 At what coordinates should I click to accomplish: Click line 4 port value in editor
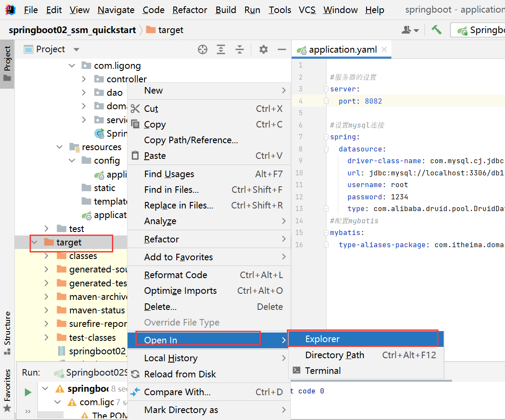coord(373,101)
